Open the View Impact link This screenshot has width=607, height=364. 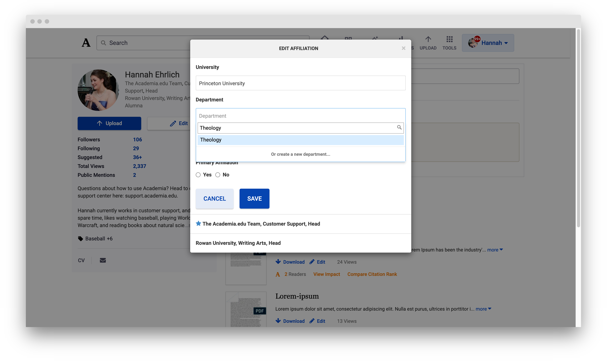coord(326,274)
